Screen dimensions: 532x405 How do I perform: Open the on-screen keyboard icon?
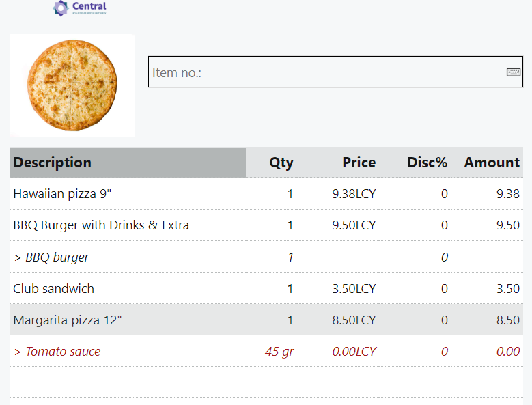(514, 72)
